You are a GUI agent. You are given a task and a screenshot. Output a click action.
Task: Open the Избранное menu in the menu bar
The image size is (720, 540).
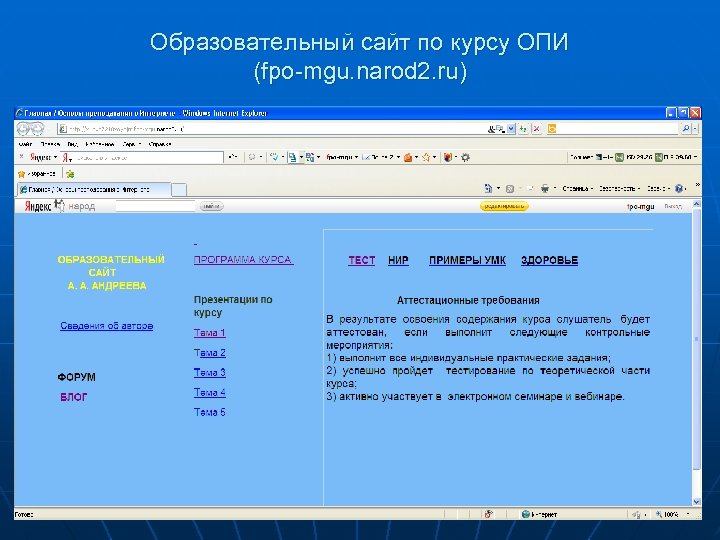100,144
